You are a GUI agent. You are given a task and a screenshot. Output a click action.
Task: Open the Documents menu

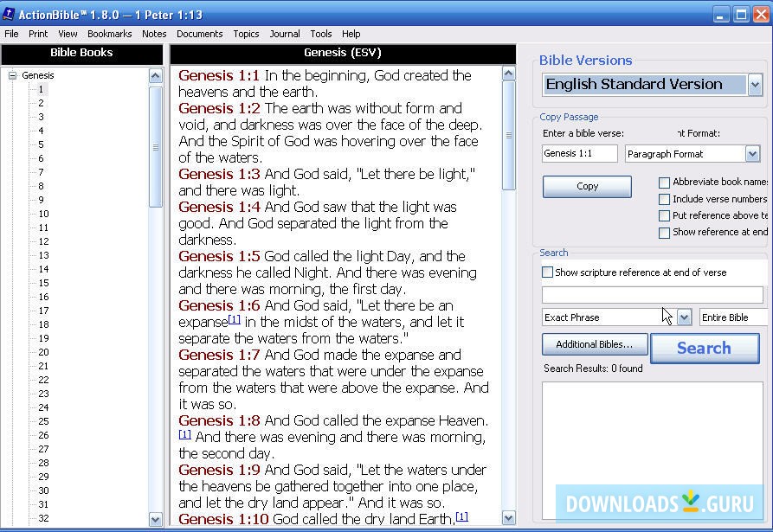coord(200,34)
